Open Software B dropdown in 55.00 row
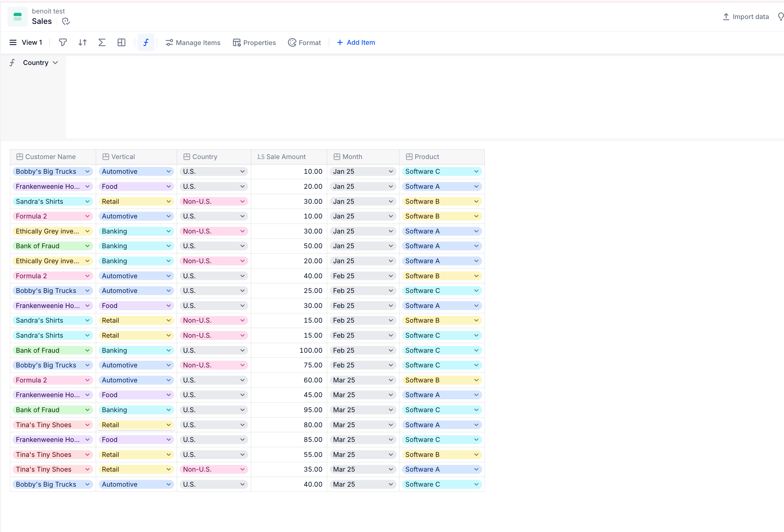784x532 pixels. coord(442,455)
